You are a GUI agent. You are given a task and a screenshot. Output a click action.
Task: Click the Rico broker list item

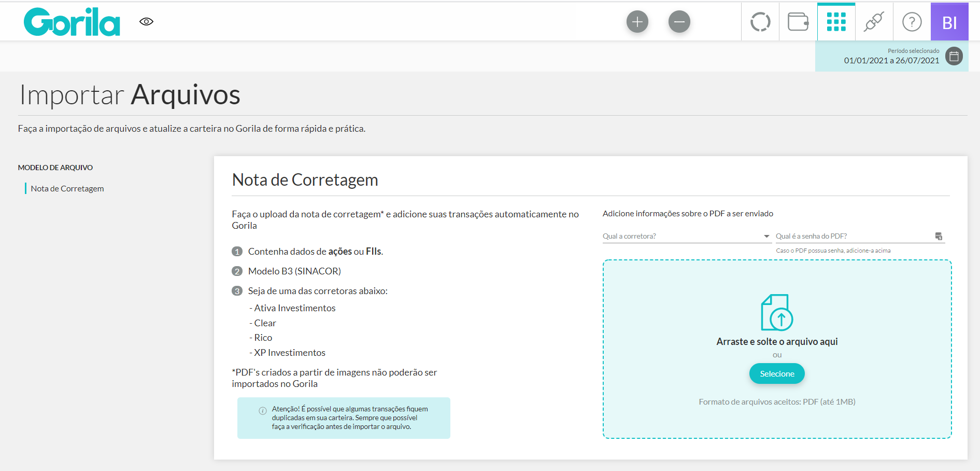click(x=261, y=338)
